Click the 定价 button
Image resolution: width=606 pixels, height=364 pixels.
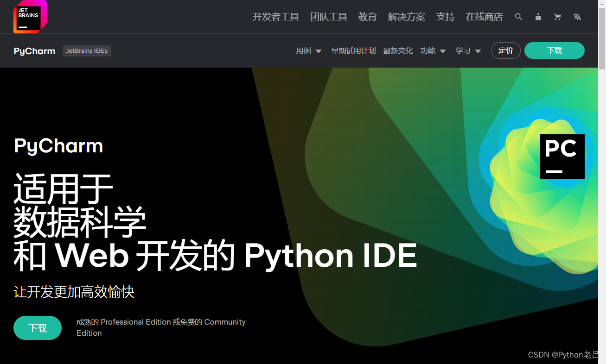click(506, 50)
